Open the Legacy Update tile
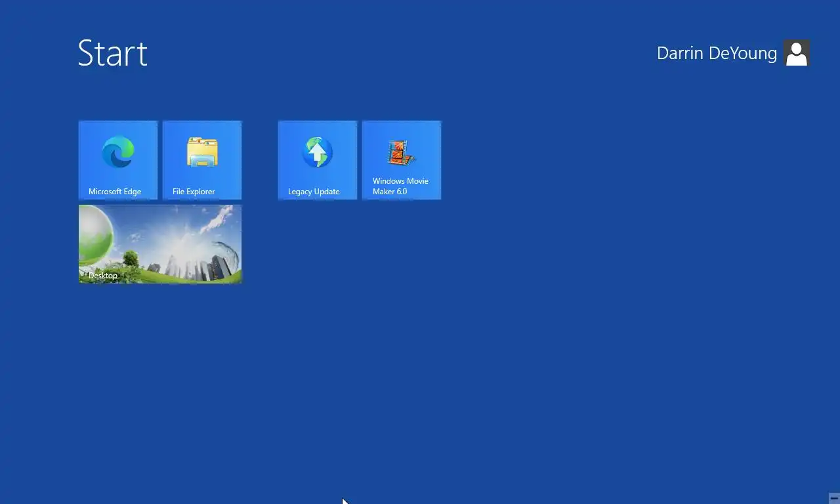The width and height of the screenshot is (840, 504). pos(318,160)
